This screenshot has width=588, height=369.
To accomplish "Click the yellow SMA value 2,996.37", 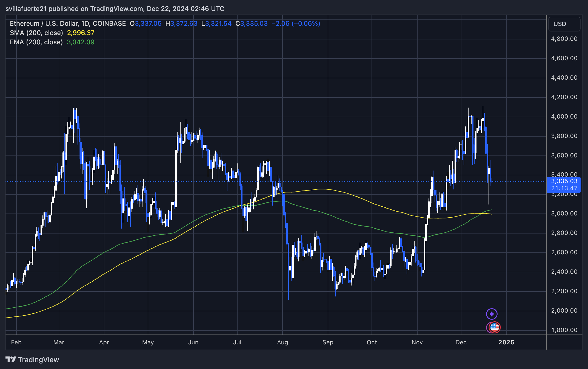I will [81, 33].
